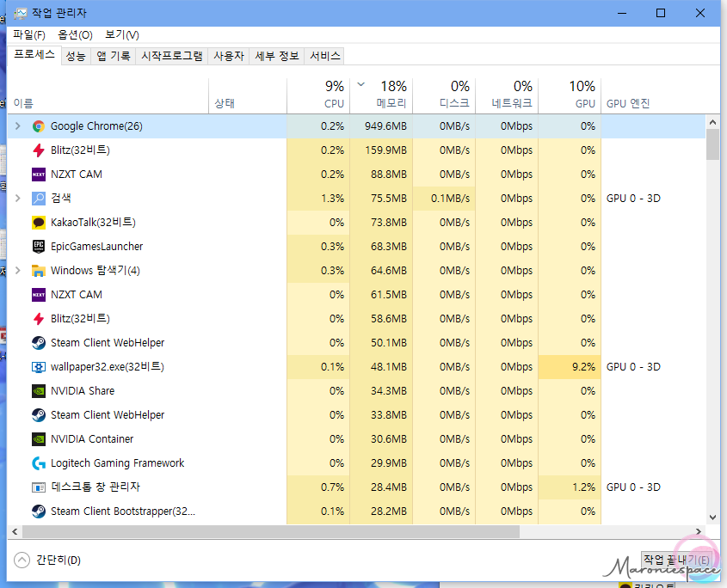Click the KakaoTalk process icon

click(39, 223)
